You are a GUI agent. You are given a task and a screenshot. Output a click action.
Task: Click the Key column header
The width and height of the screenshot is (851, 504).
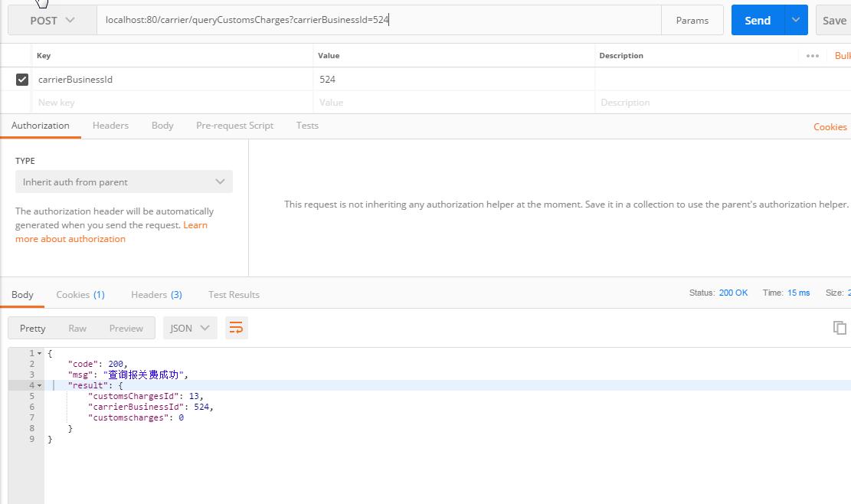(44, 55)
